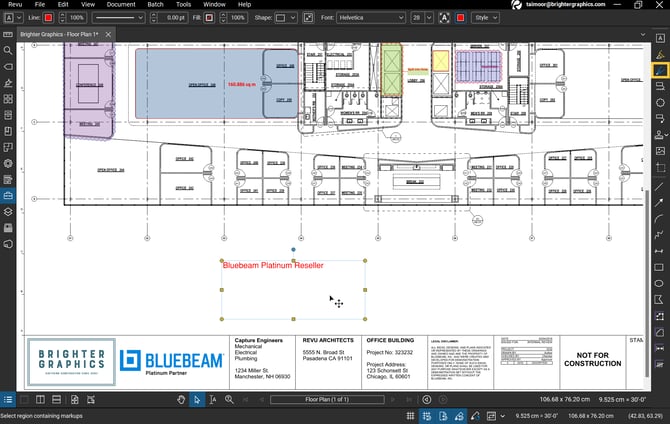Click the line color red swatch
The width and height of the screenshot is (670, 424).
(x=48, y=18)
